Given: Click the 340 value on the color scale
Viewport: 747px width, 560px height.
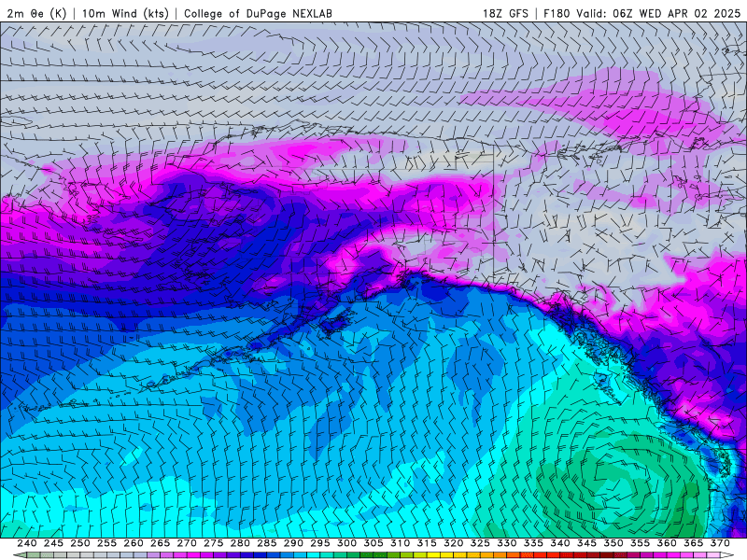Looking at the screenshot, I should [x=560, y=543].
